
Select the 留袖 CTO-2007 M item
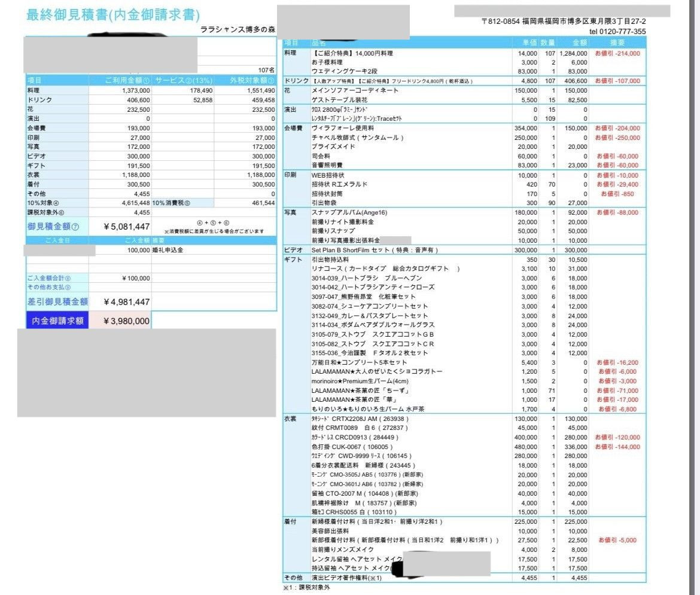pos(365,494)
